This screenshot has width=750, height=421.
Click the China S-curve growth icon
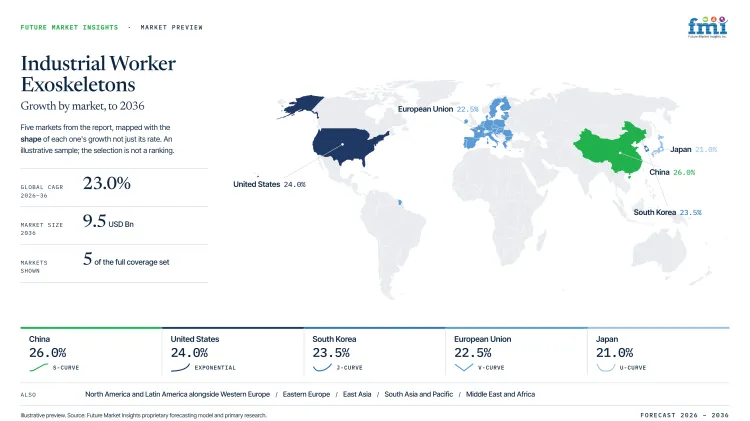39,367
